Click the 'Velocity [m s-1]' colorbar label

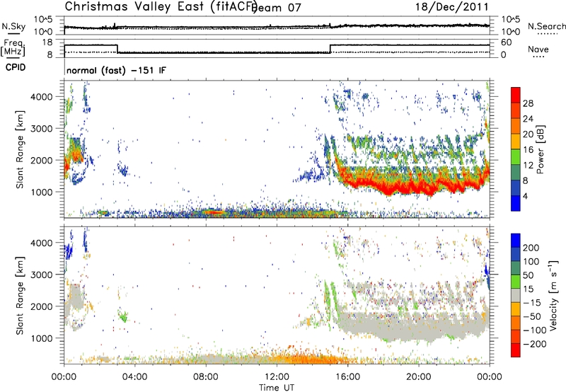553,295
